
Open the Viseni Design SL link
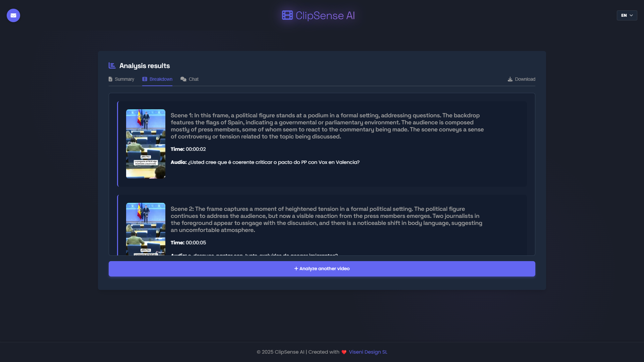pyautogui.click(x=368, y=352)
